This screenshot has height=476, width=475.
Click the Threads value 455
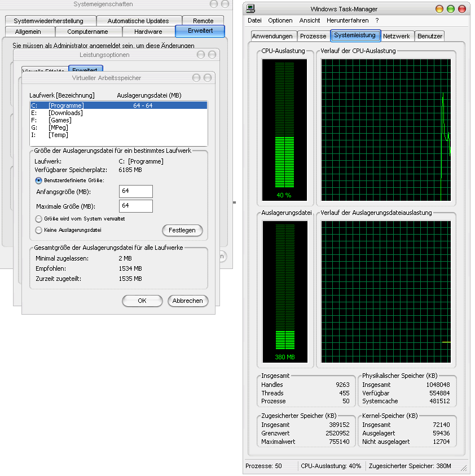click(345, 393)
